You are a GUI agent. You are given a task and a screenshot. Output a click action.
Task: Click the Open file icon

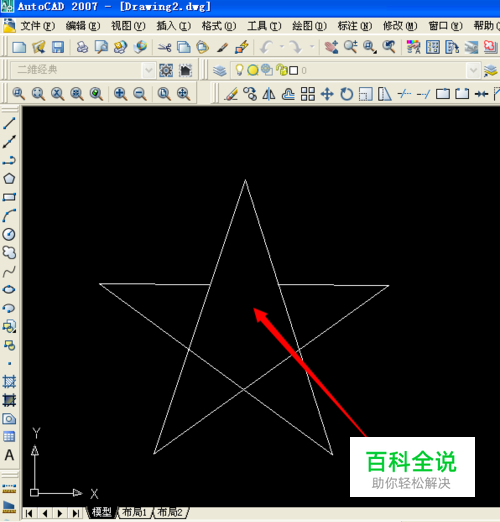(x=39, y=47)
